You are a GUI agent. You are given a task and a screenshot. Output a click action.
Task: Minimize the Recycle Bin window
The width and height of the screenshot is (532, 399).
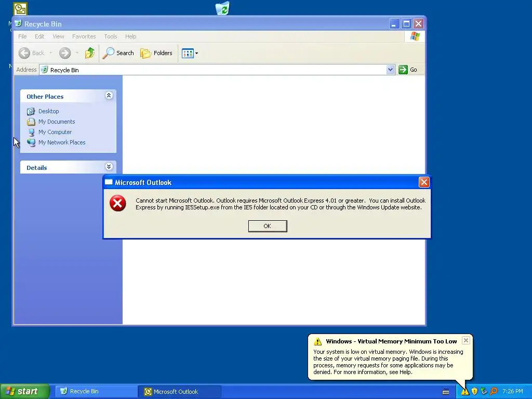[394, 24]
